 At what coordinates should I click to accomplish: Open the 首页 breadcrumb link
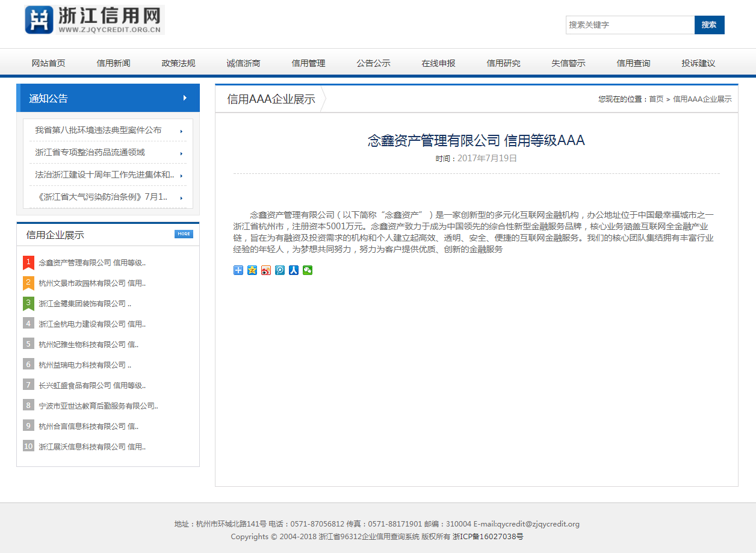(x=656, y=99)
